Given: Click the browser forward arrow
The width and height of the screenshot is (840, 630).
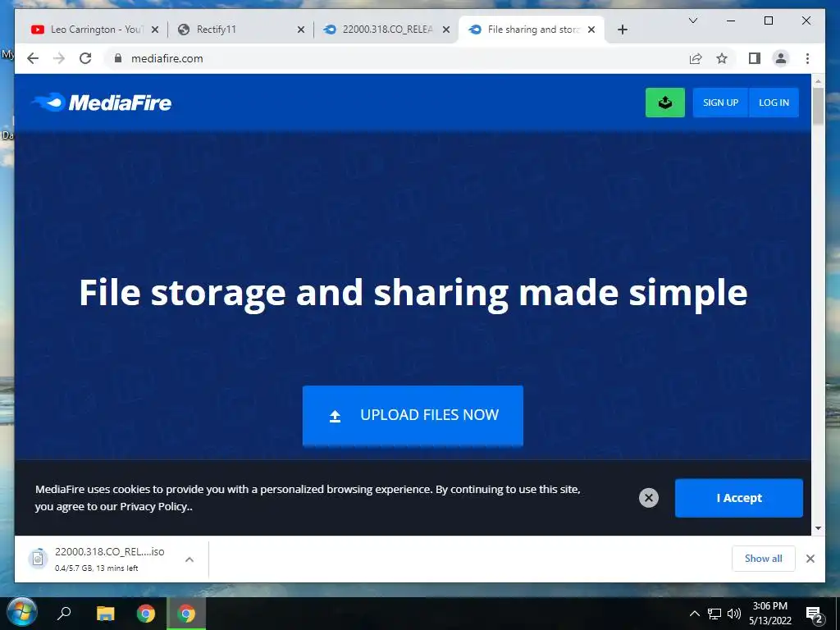Looking at the screenshot, I should tap(59, 58).
